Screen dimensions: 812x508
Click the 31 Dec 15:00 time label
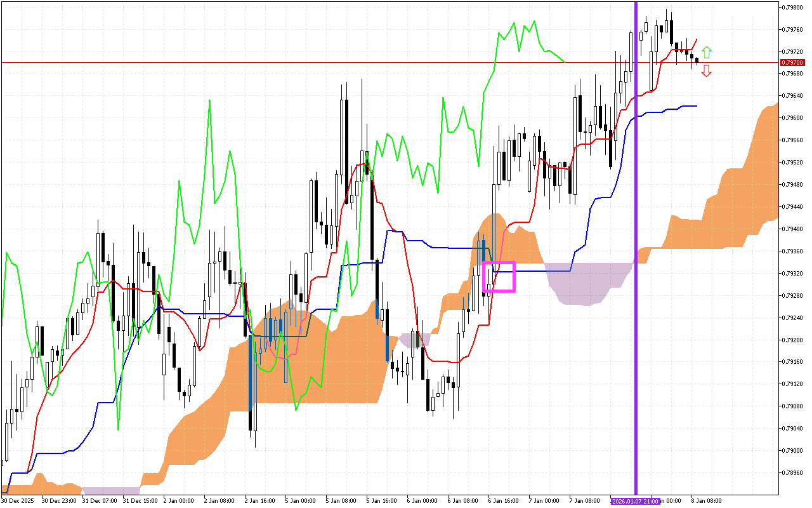138,501
